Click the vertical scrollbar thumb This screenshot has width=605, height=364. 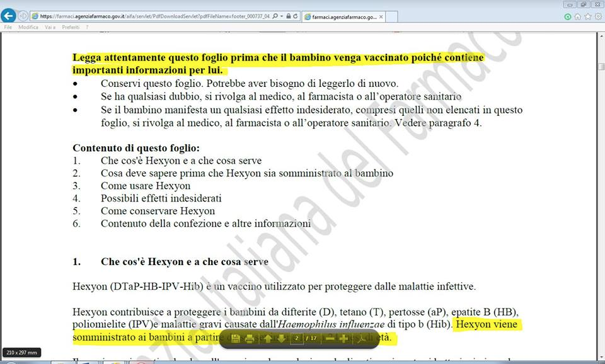[601, 66]
